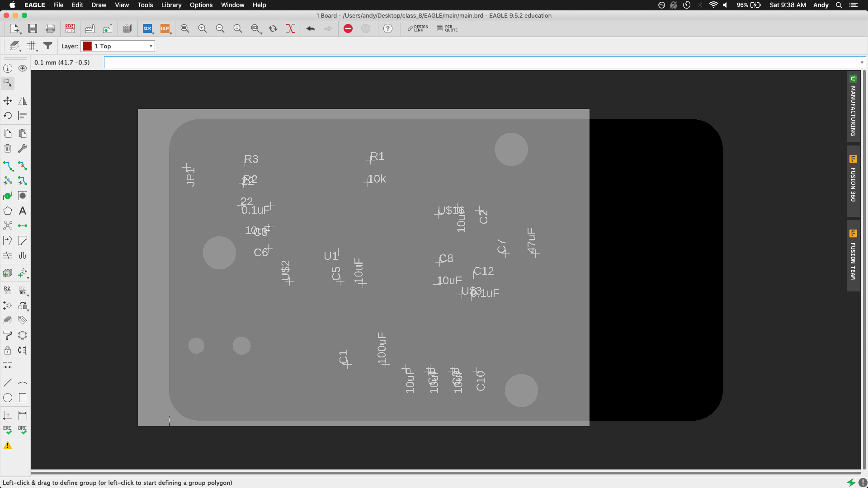Click the red Stop command button

[348, 28]
